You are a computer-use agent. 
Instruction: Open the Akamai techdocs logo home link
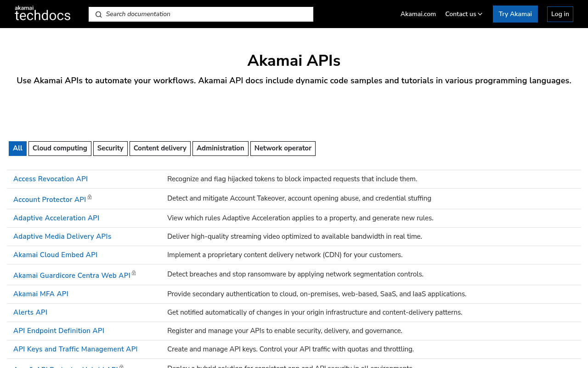tap(42, 13)
